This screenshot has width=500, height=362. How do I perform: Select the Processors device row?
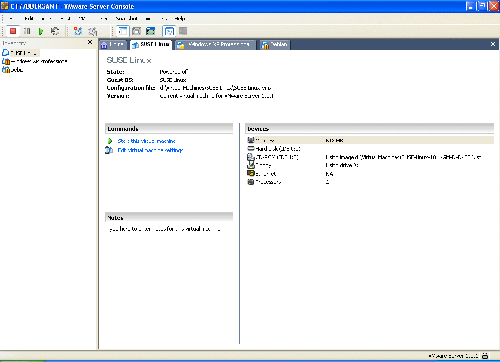tap(370, 182)
